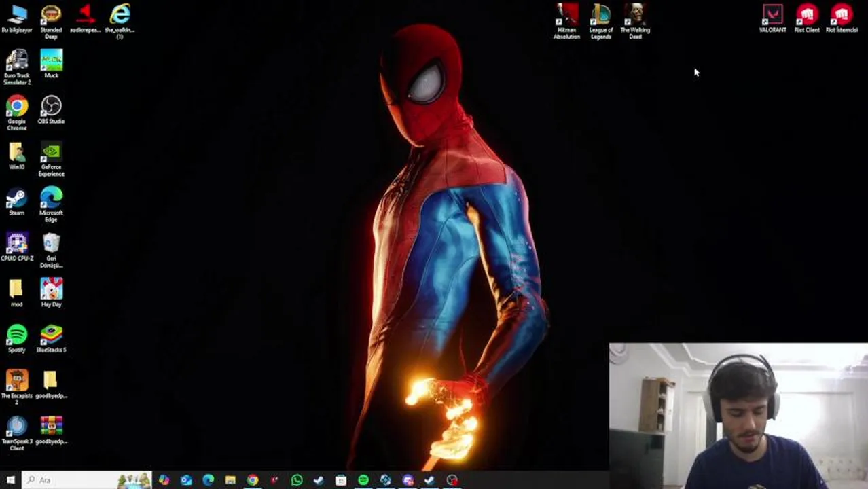
Task: Launch CPUID CPU-Z shortcut
Action: tap(17, 247)
